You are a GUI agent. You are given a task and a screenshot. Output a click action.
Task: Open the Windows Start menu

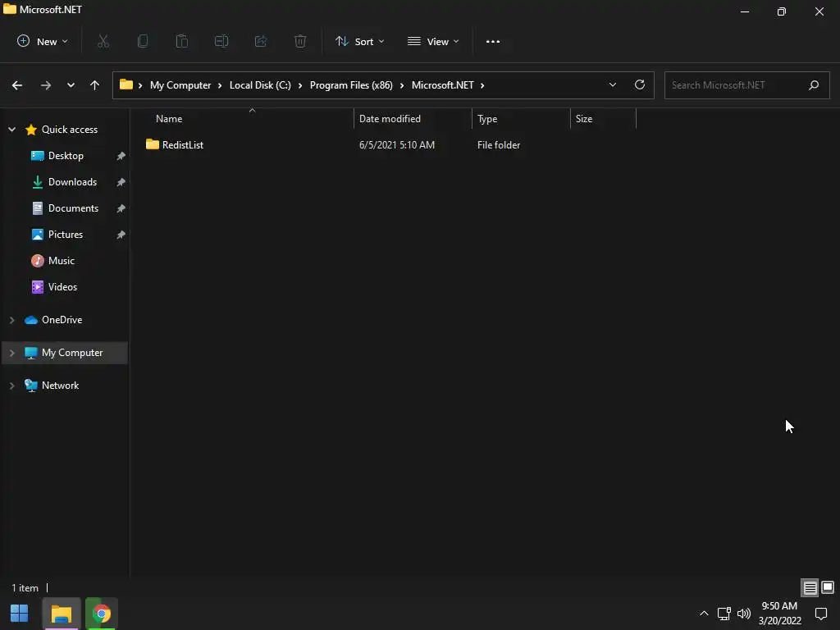(x=20, y=614)
